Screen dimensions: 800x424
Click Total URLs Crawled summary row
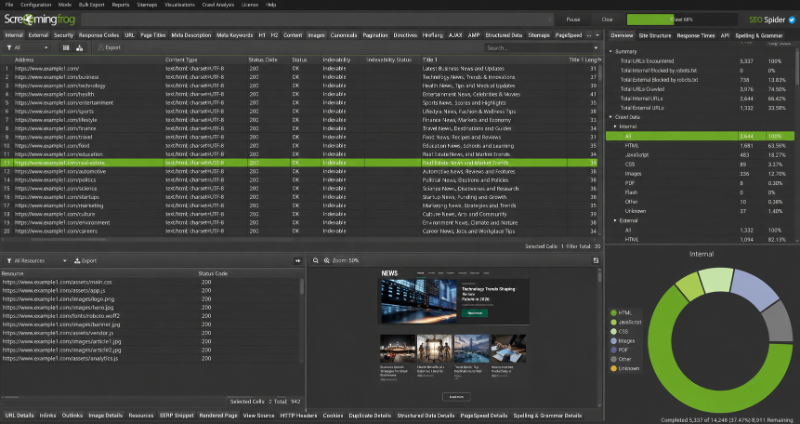[x=700, y=89]
